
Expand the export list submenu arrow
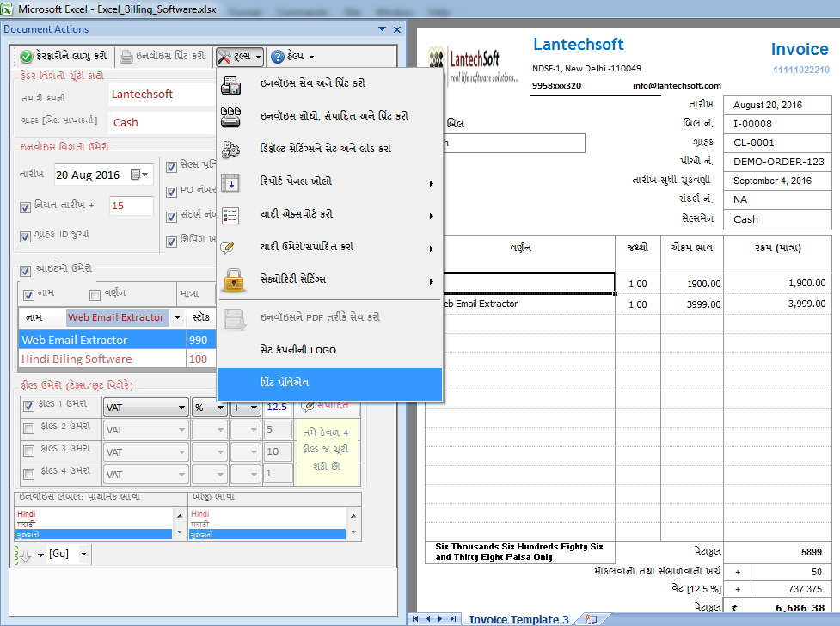coord(432,217)
